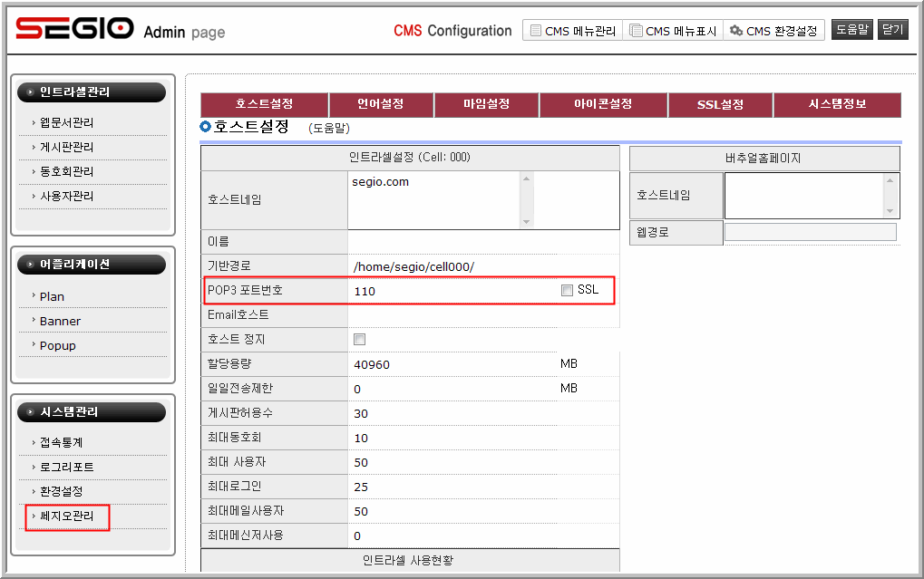The height and width of the screenshot is (579, 924).
Task: Switch to the 언어설정 tab
Action: [381, 104]
